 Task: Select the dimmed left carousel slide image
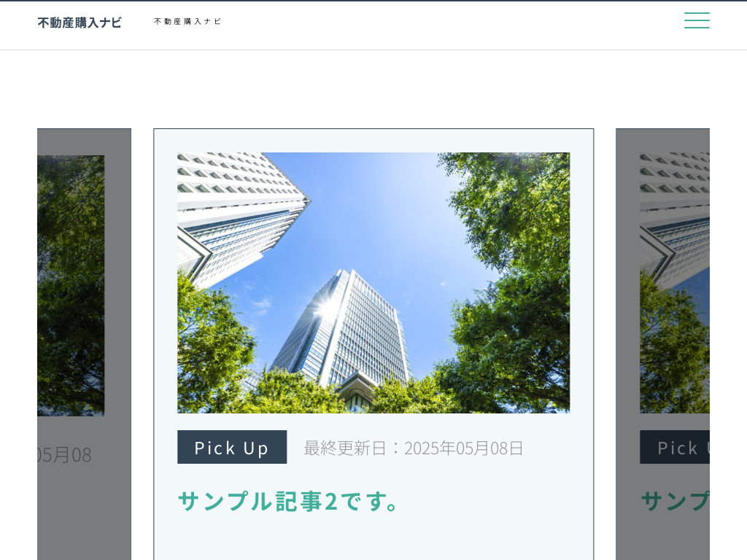[x=71, y=285]
